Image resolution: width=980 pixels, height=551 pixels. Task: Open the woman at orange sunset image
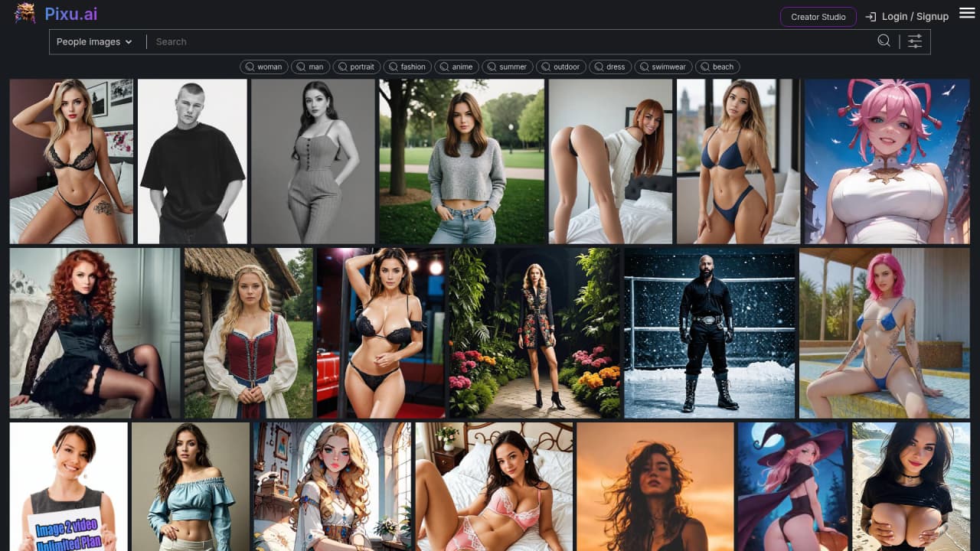(655, 487)
